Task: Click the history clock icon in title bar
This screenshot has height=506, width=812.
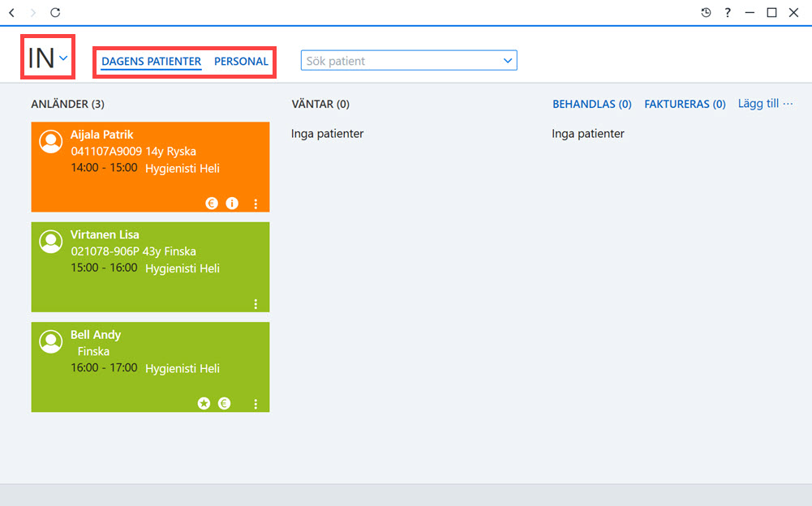Action: click(x=706, y=12)
